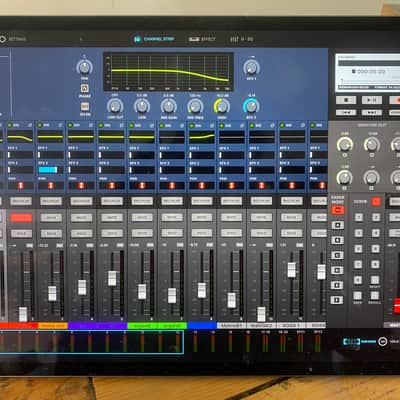Click the Rewind transport button
Image resolution: width=400 pixels, height=400 pixels.
pos(346,112)
